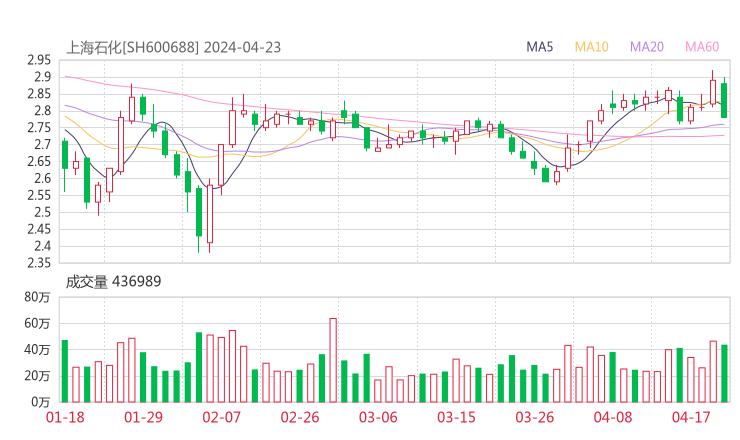Click the 03-15 date label
Image resolution: width=740 pixels, height=440 pixels.
pos(456,417)
